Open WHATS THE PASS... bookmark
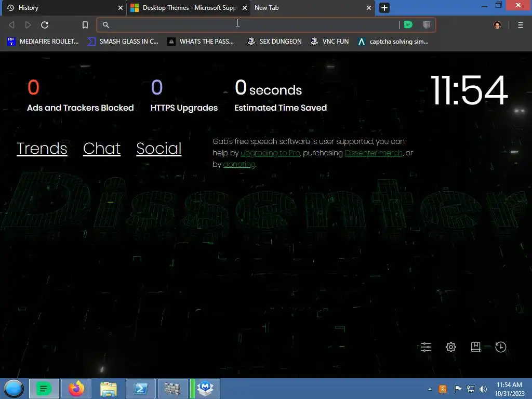Image resolution: width=532 pixels, height=399 pixels. point(201,42)
